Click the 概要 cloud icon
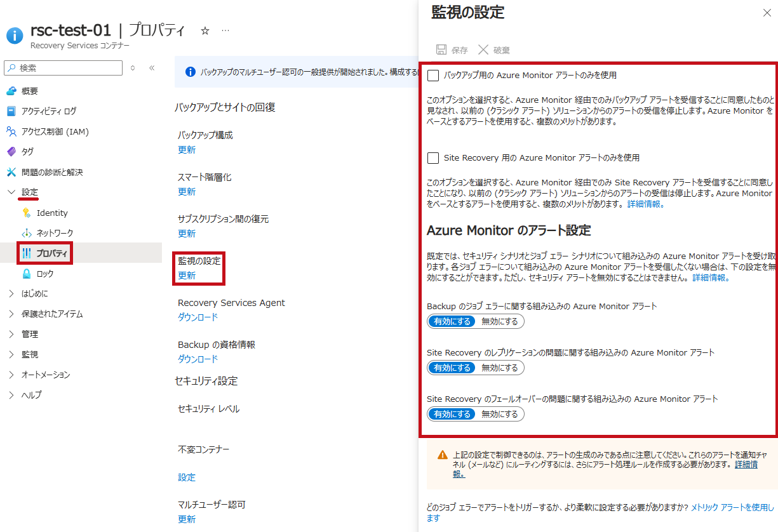 tap(11, 91)
